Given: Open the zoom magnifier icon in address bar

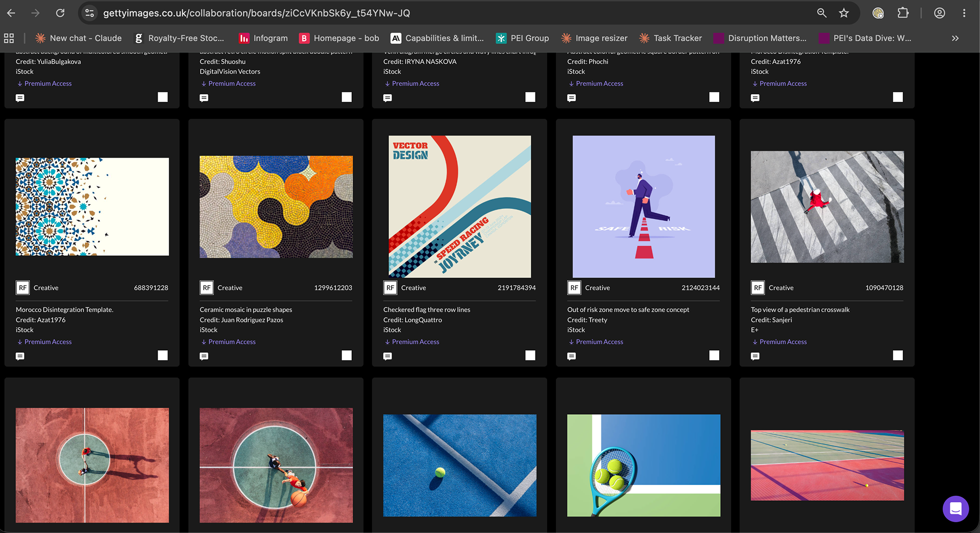Looking at the screenshot, I should pyautogui.click(x=822, y=13).
